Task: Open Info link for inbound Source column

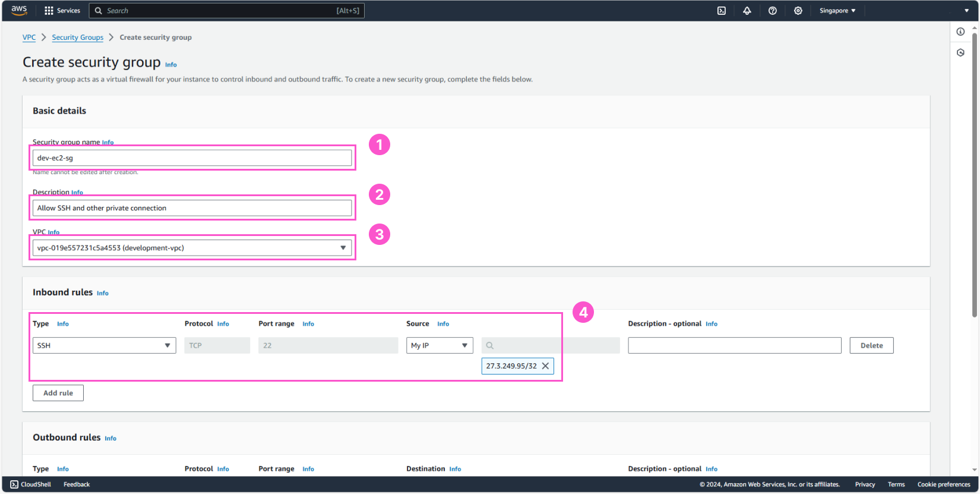Action: (443, 324)
